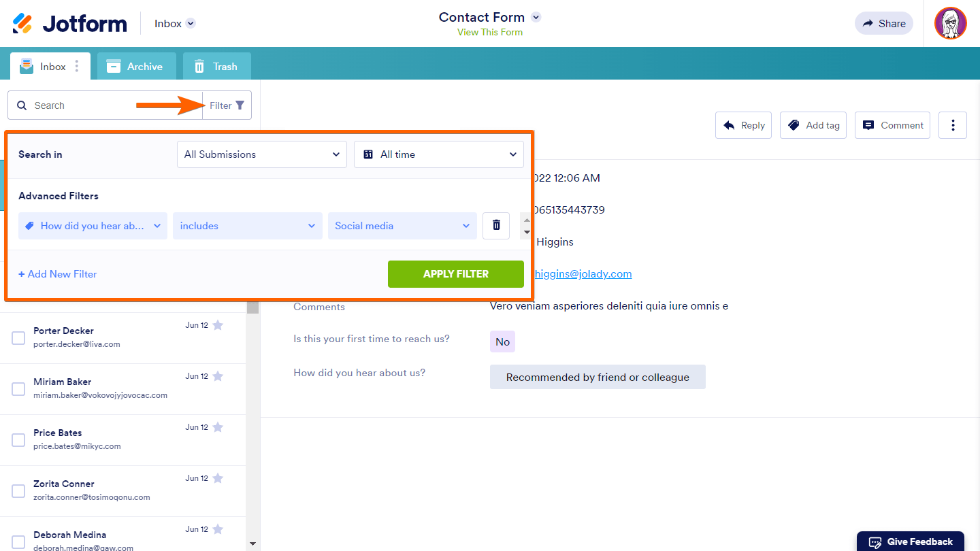The image size is (980, 551).
Task: Click the Inbox tab options dots
Action: coord(77,67)
